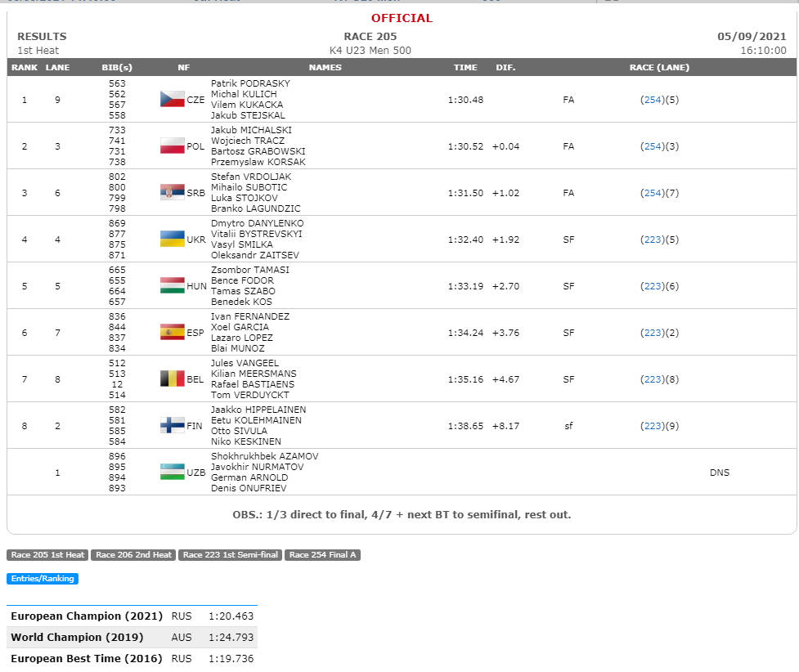Image resolution: width=799 pixels, height=672 pixels.
Task: Follow race 254 link in CZE row
Action: [653, 100]
